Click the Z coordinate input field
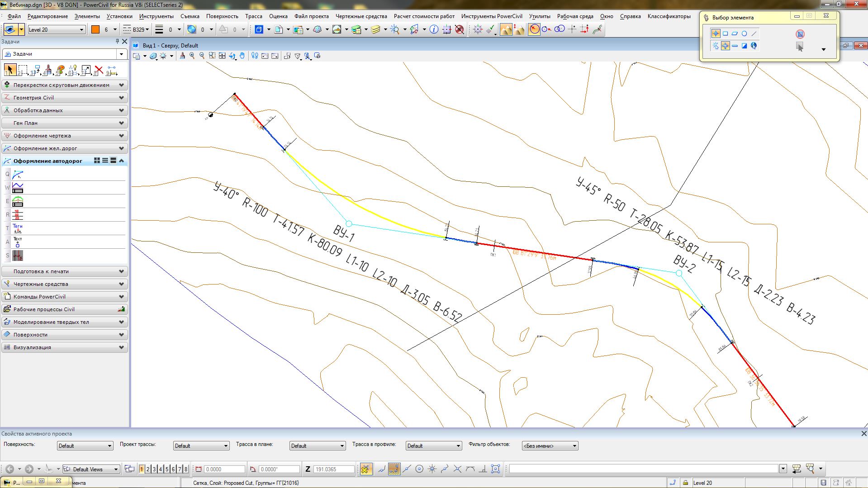The image size is (868, 488). coord(333,469)
